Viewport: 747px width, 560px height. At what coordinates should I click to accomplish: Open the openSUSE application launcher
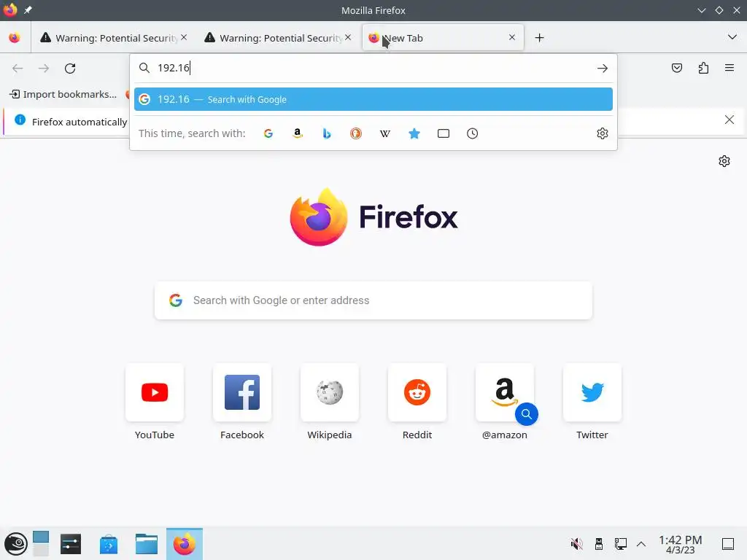point(16,544)
